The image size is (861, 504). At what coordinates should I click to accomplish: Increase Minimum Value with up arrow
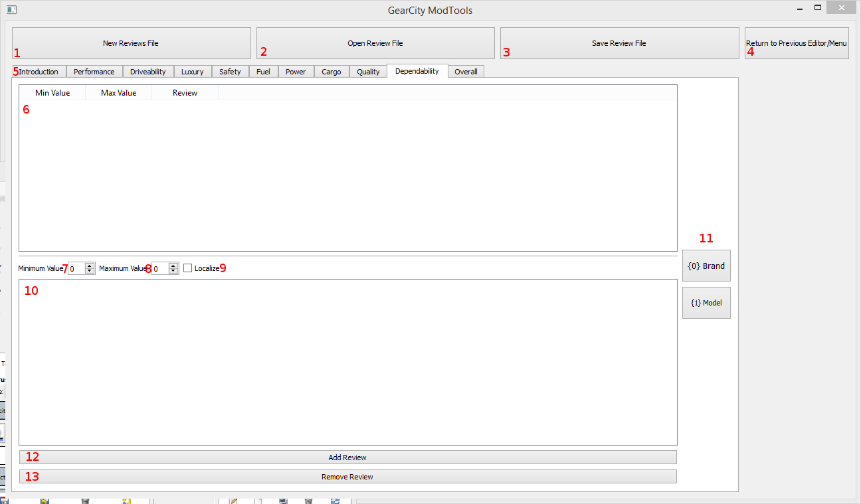[90, 266]
